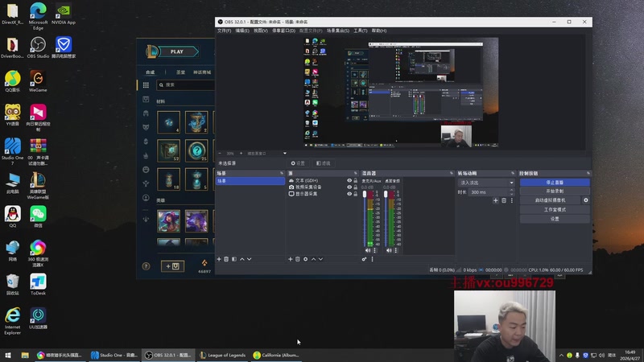Open mixer panel menu dots beside gears

pyautogui.click(x=373, y=259)
